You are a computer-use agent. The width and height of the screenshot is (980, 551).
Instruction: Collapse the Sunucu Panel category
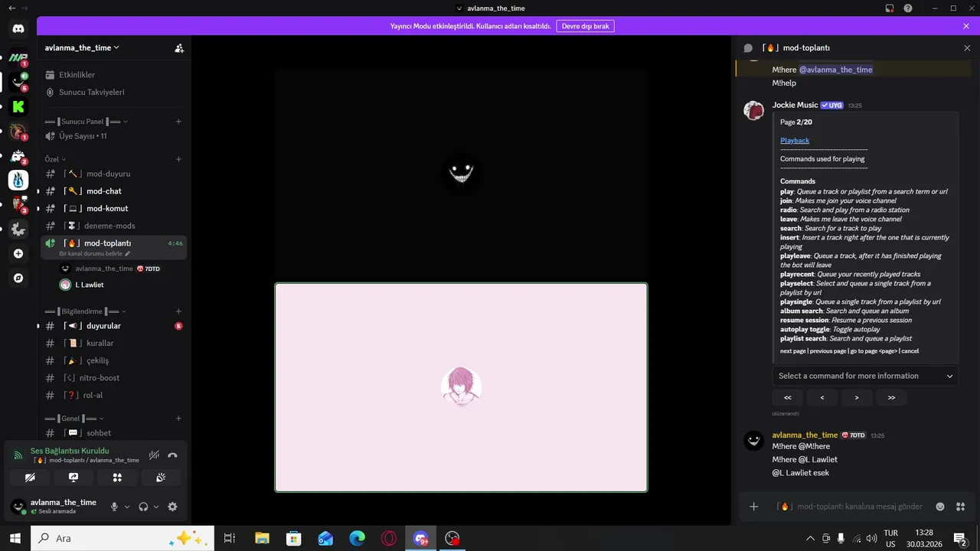pyautogui.click(x=86, y=122)
